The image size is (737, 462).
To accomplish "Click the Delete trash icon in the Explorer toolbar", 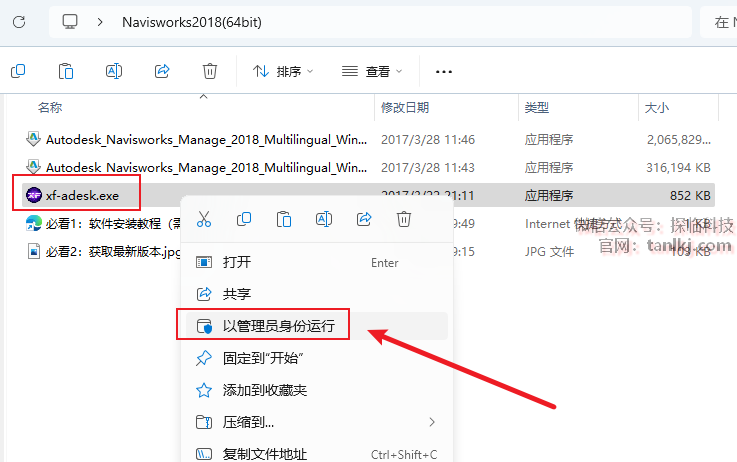I will point(210,71).
